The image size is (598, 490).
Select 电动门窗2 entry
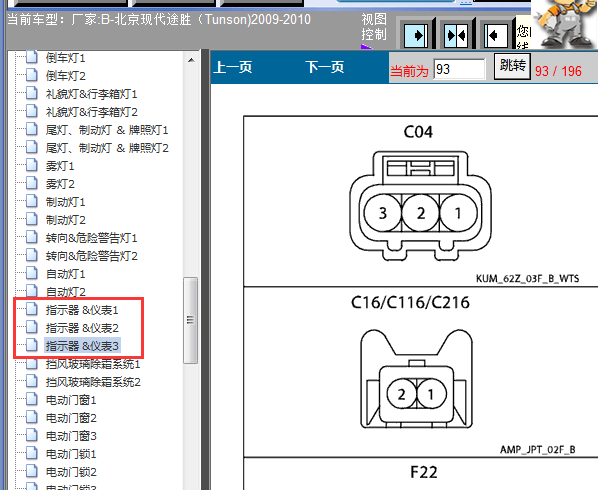[x=71, y=418]
